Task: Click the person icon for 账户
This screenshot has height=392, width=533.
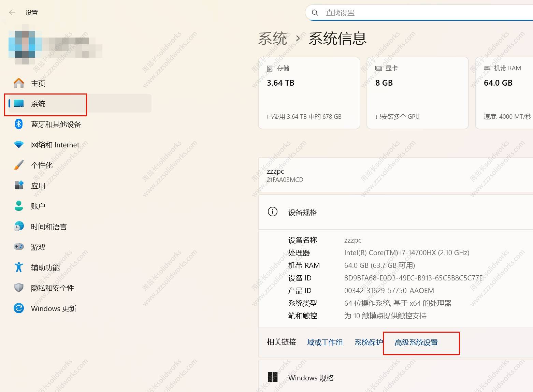Action: pyautogui.click(x=19, y=206)
